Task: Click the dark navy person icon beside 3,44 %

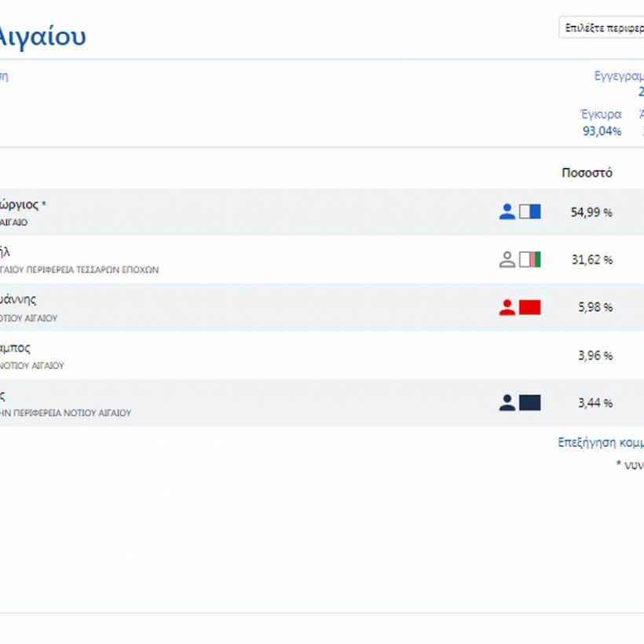Action: click(507, 403)
